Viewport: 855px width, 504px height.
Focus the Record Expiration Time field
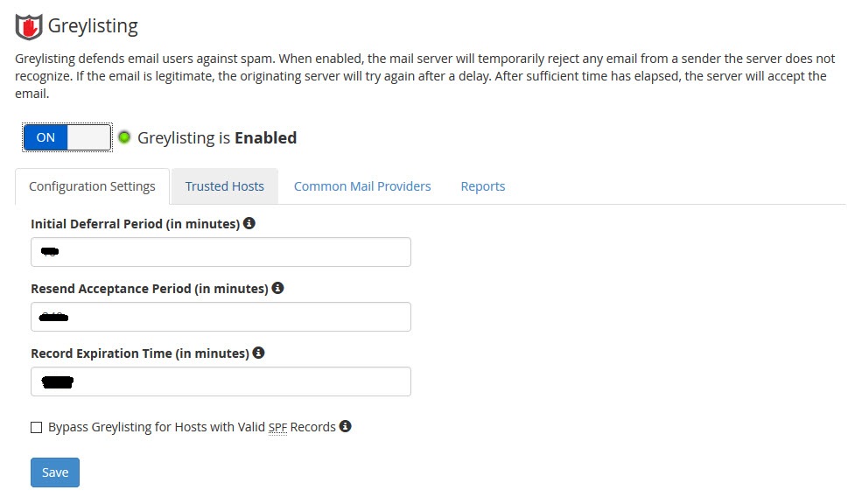[x=221, y=381]
